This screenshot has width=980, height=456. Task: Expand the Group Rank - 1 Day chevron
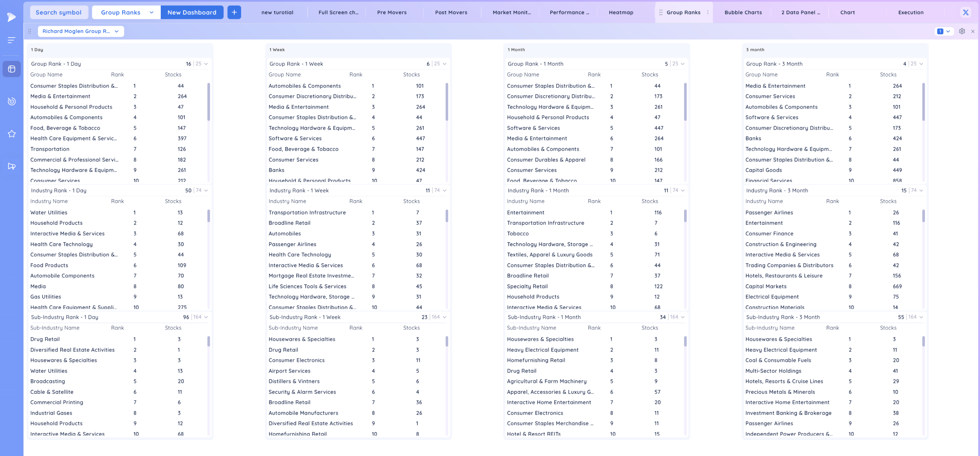coord(206,64)
